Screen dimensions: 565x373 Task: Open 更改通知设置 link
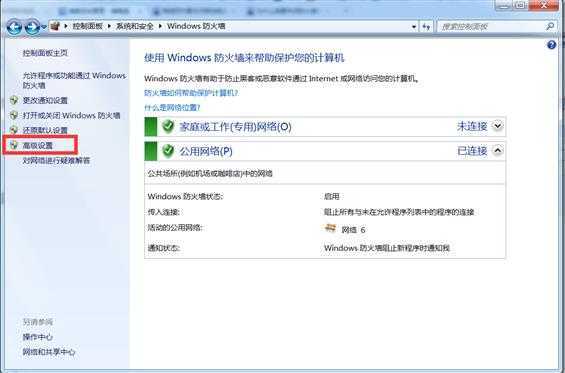tap(45, 100)
